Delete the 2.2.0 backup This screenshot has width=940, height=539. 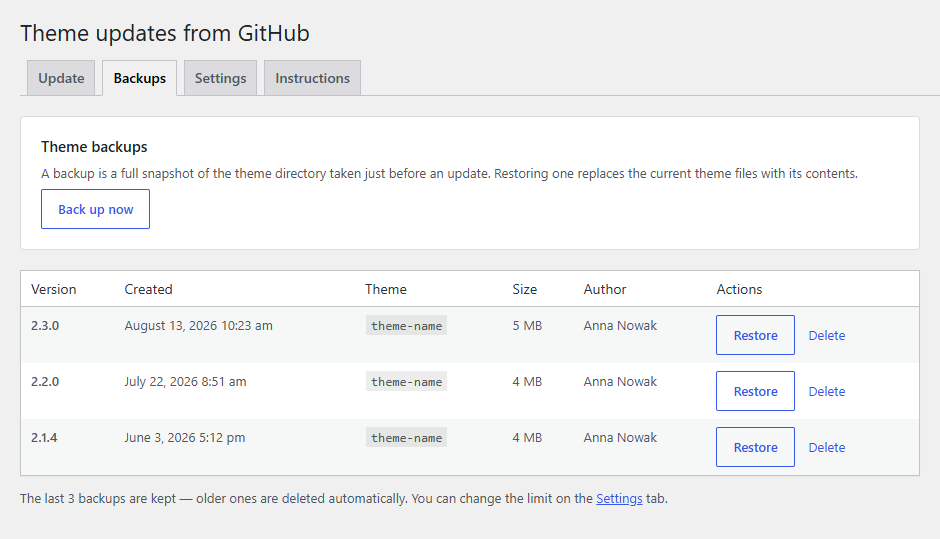(x=827, y=392)
